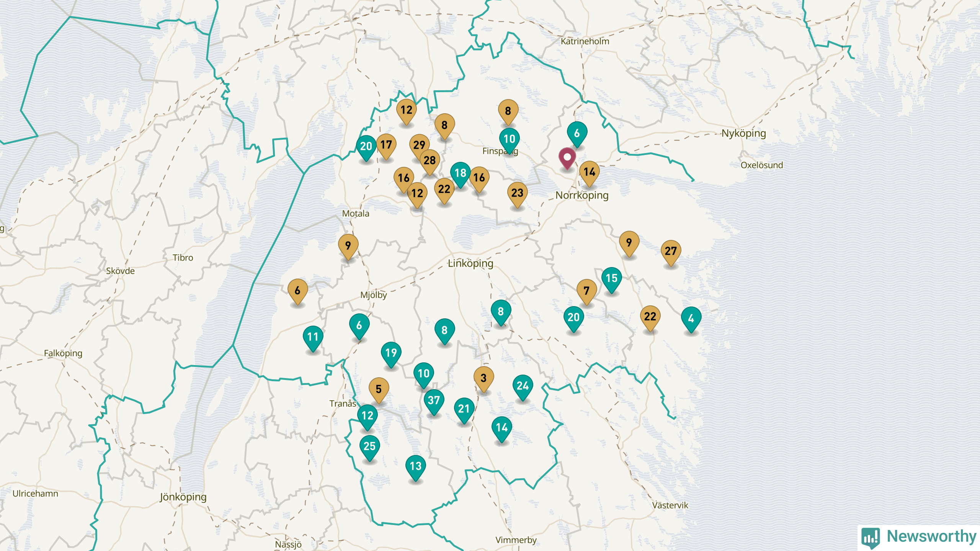Open the yellow marker numbered 5
980x551 pixels.
(379, 389)
